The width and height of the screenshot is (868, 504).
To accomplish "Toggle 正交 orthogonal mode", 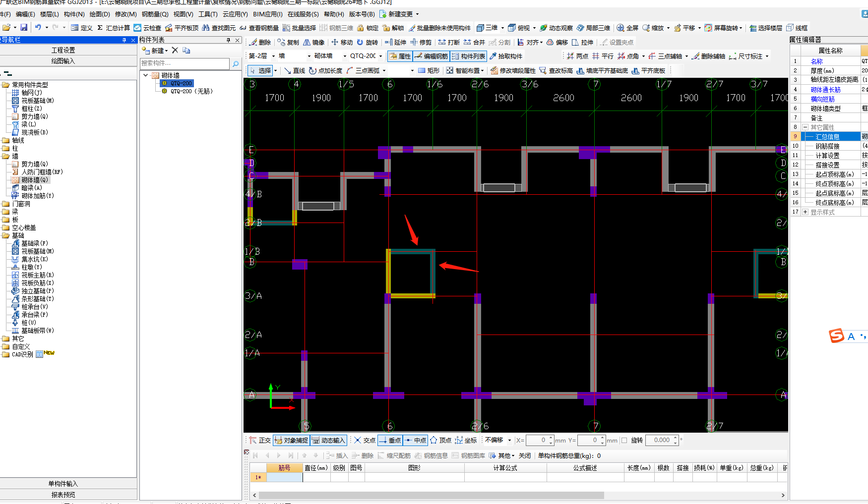I will [x=260, y=440].
